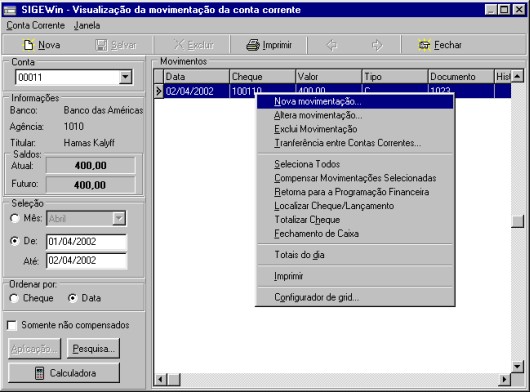The width and height of the screenshot is (530, 392).
Task: Choose Localizar Cheque/Lançamento entry
Action: (x=355, y=206)
